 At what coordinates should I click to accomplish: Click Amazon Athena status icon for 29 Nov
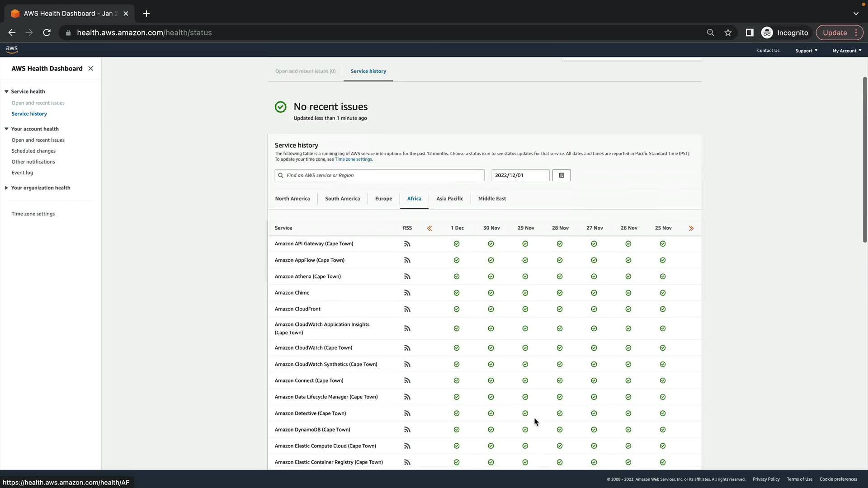pos(525,277)
